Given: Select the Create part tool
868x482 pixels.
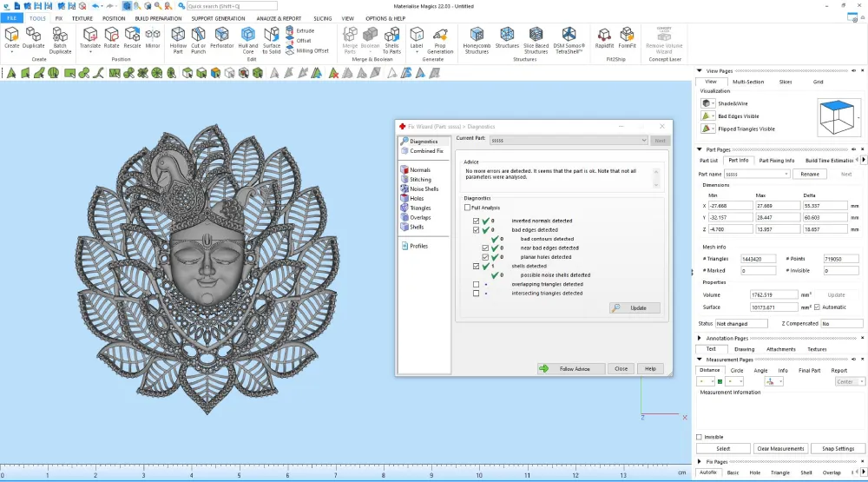Looking at the screenshot, I should 11,37.
